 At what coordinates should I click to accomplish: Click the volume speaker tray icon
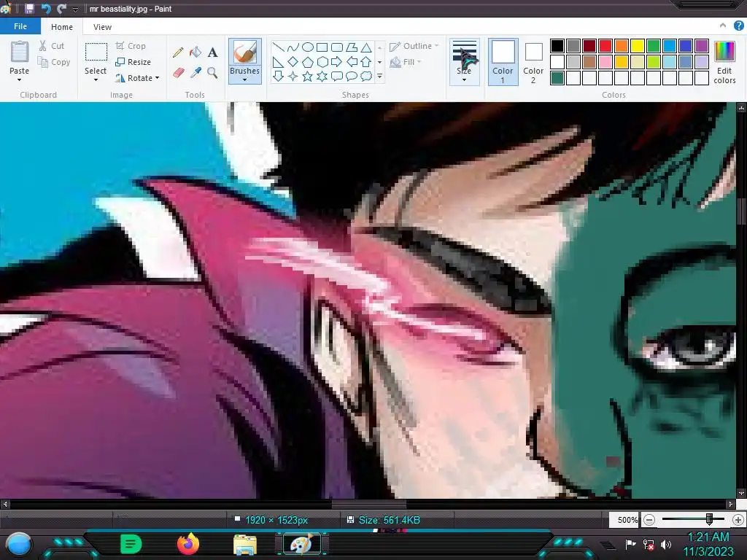pos(666,544)
